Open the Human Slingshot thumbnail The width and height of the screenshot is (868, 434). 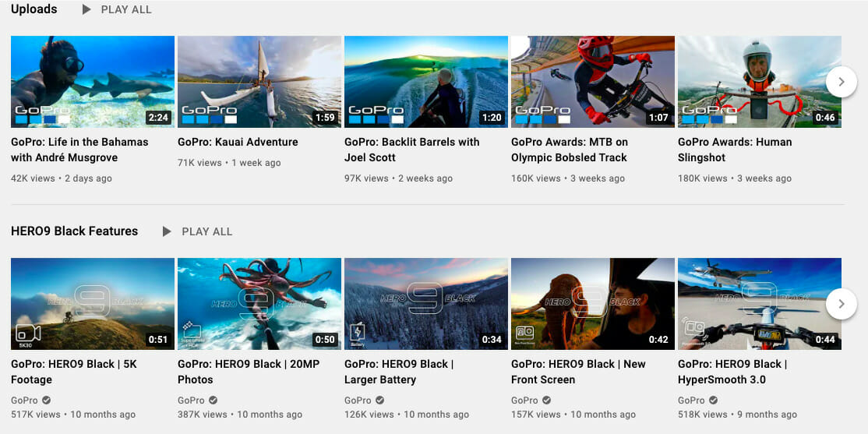(760, 82)
